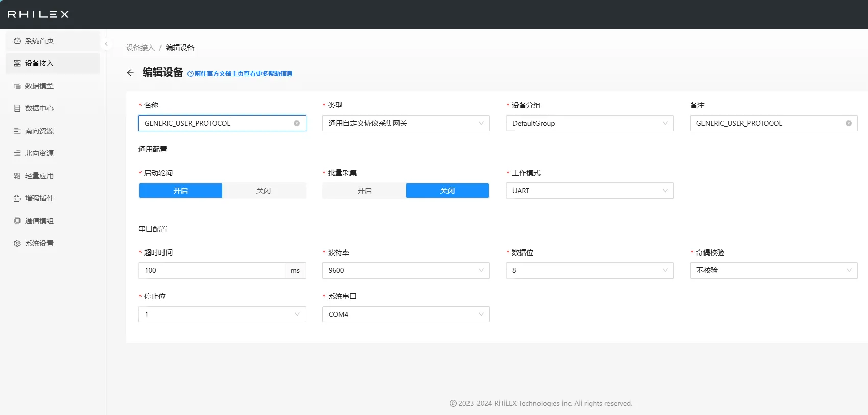Turn 启动轮询 to 开启
The height and width of the screenshot is (415, 868).
tap(181, 191)
